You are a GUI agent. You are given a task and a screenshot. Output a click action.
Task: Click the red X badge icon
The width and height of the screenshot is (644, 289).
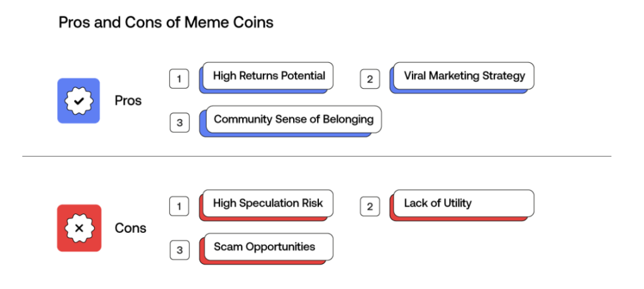(79, 228)
